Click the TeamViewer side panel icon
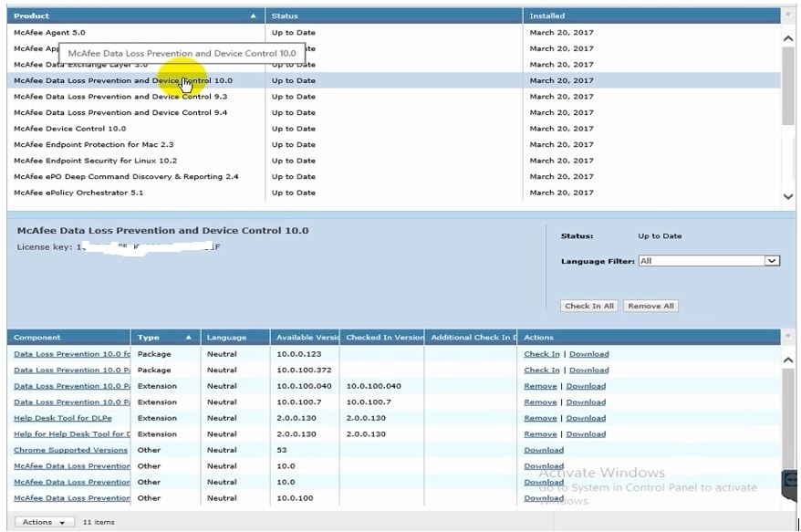Screen dimensions: 801x532 pos(791,481)
